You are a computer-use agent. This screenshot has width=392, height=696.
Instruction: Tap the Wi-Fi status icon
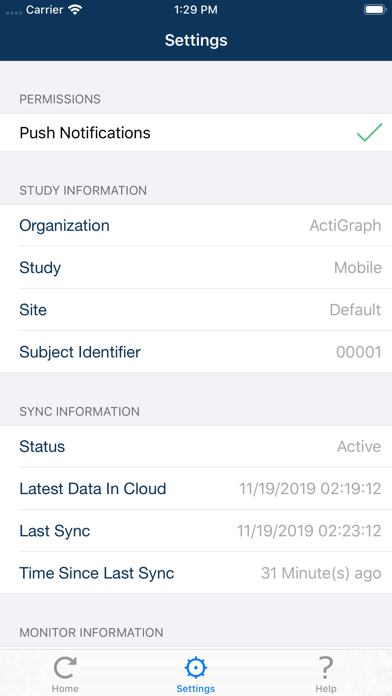[76, 10]
